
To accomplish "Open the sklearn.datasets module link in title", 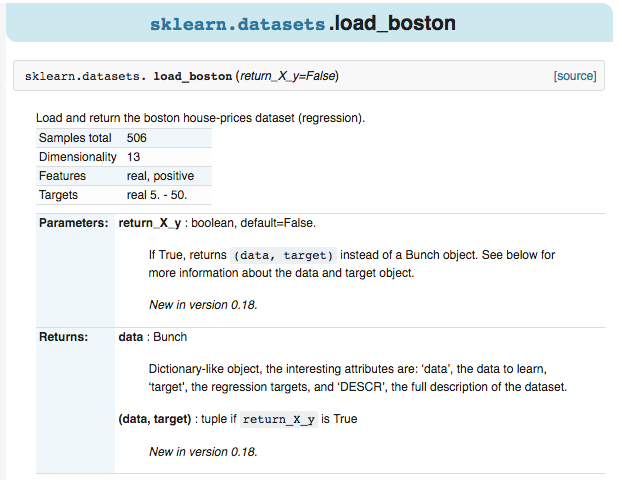I will [237, 22].
